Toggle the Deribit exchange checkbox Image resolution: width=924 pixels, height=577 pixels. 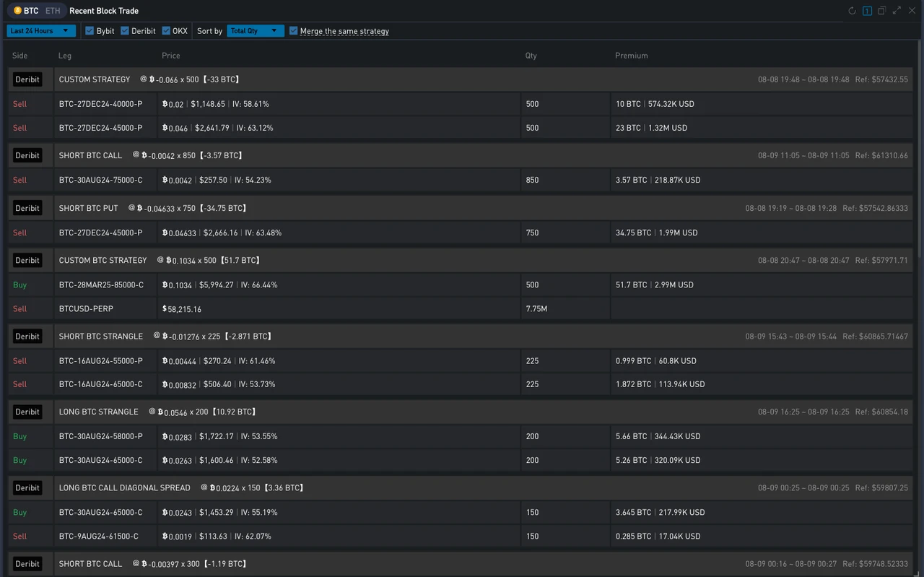pyautogui.click(x=125, y=31)
